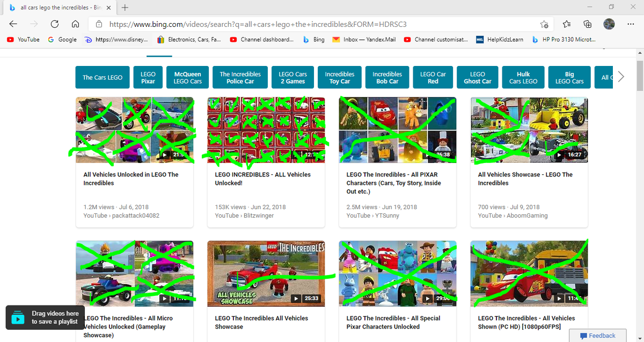Open the Feedback button
The height and width of the screenshot is (342, 644).
597,336
